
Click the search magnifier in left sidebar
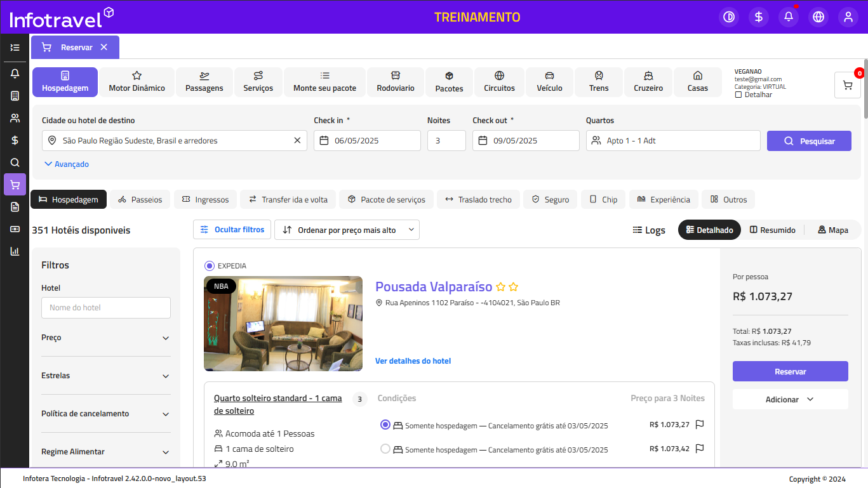[x=15, y=162]
